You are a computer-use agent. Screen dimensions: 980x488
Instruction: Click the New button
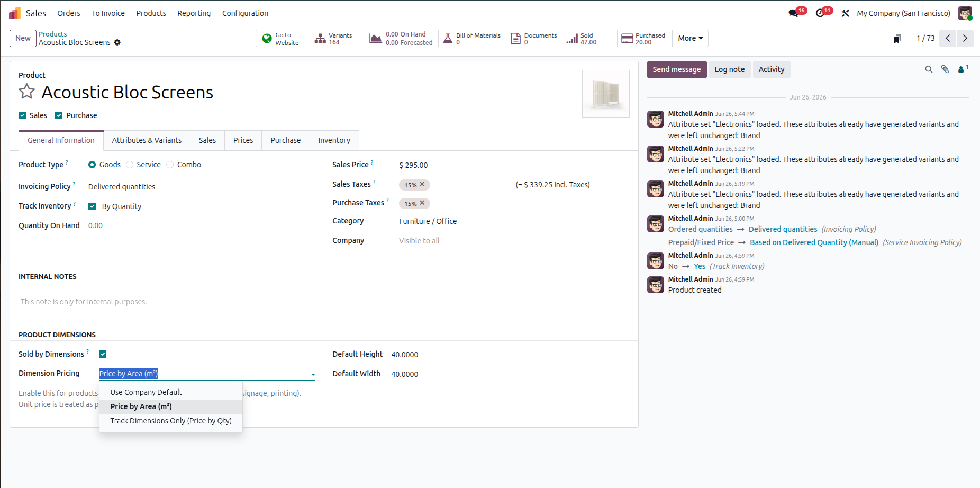[23, 38]
